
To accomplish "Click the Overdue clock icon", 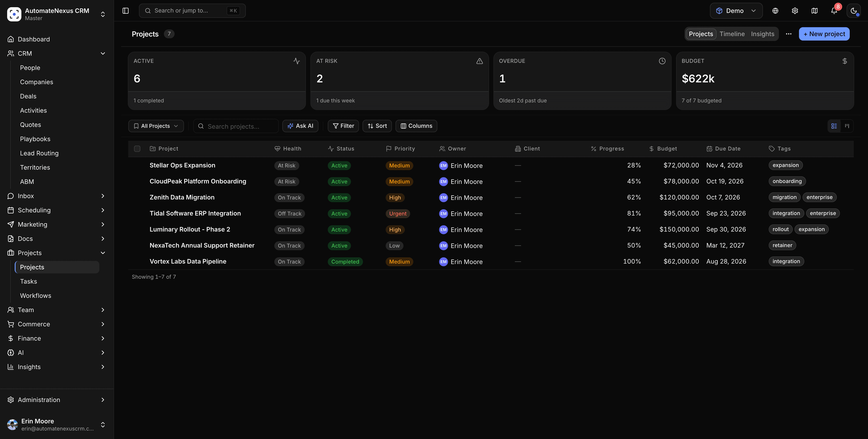I will coord(662,61).
